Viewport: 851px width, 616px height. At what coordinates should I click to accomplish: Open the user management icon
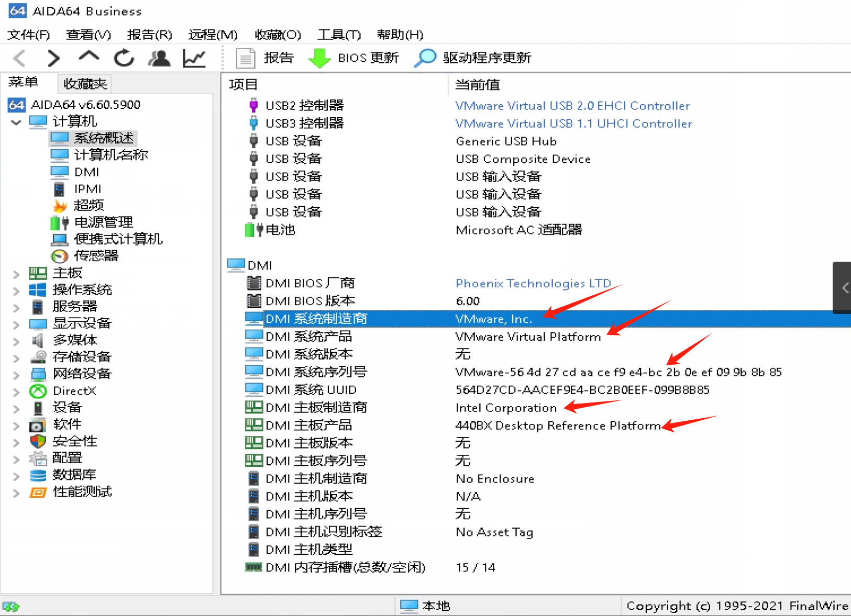click(159, 58)
